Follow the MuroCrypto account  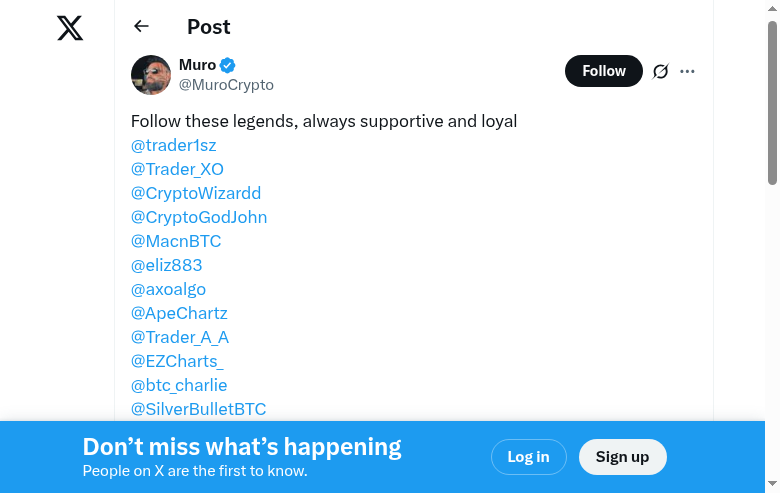click(x=603, y=71)
